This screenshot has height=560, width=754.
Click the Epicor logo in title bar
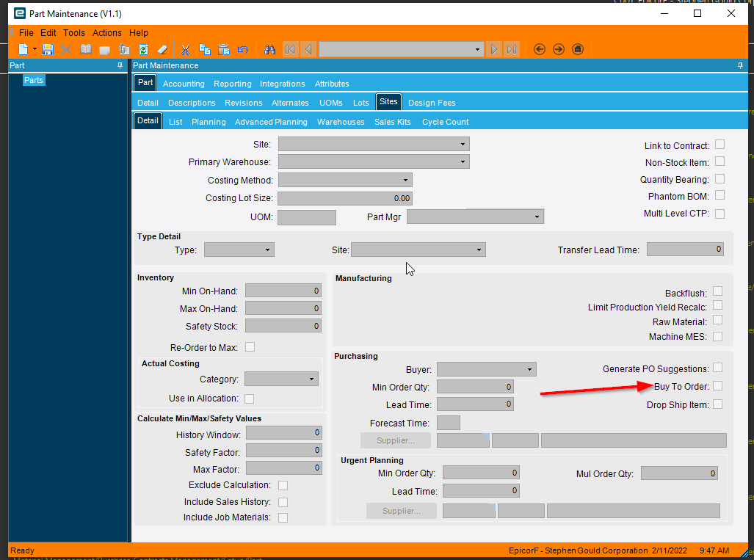pos(19,13)
